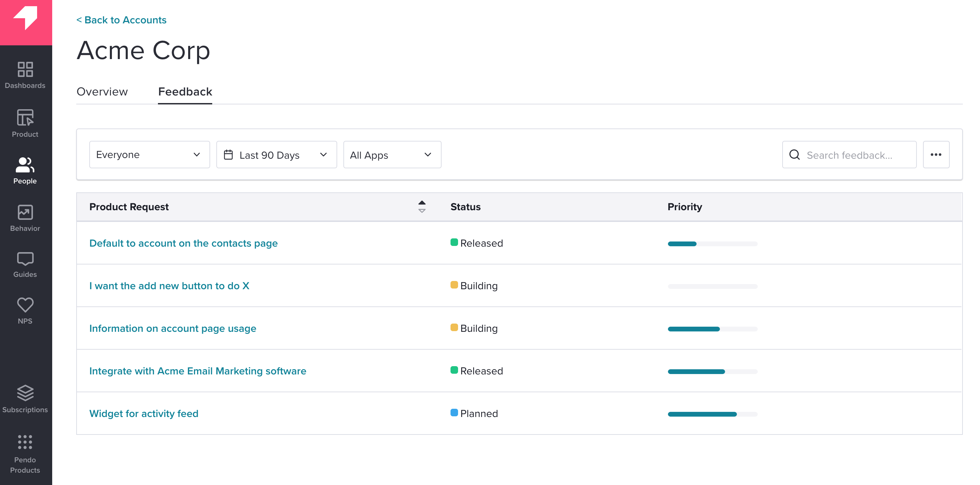Open the Product section

coord(25,123)
